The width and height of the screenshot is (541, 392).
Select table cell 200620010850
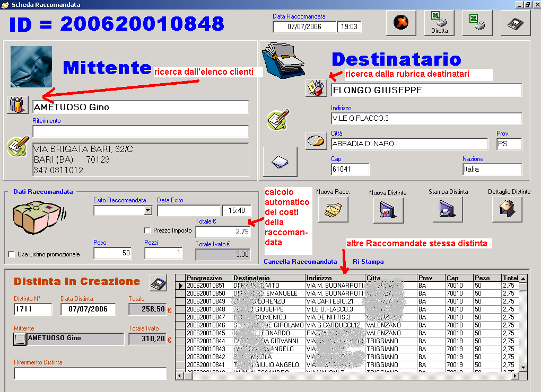point(208,293)
